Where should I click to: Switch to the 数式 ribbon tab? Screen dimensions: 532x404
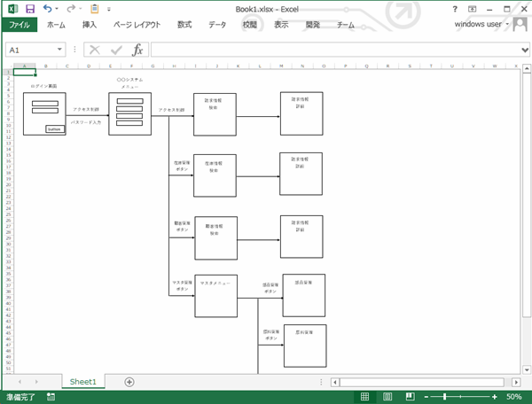tap(184, 25)
